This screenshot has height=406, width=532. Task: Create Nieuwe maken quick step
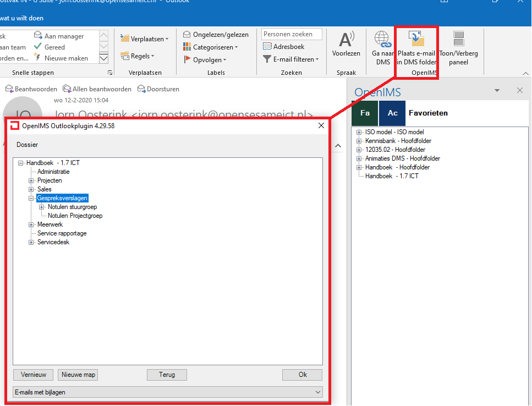coord(61,58)
